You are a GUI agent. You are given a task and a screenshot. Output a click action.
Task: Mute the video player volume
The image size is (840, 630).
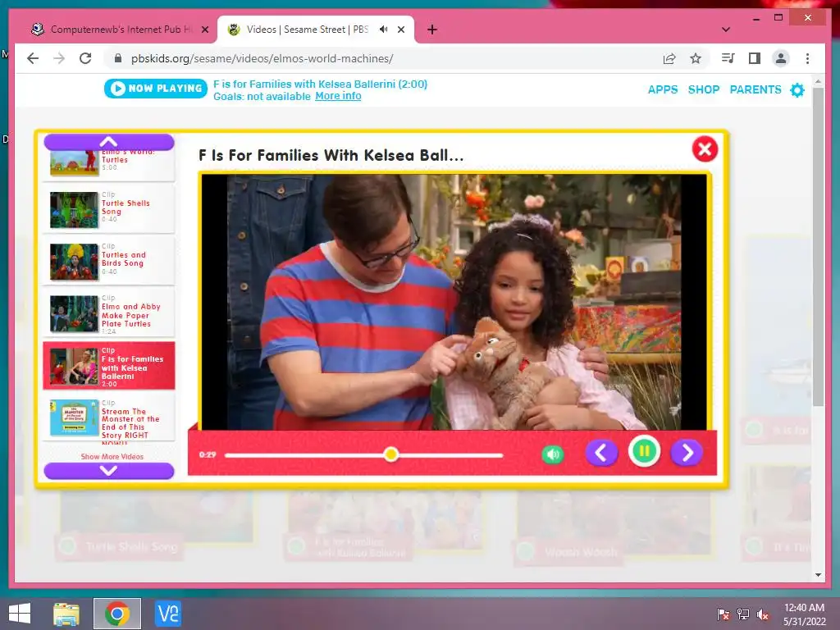pyautogui.click(x=553, y=454)
